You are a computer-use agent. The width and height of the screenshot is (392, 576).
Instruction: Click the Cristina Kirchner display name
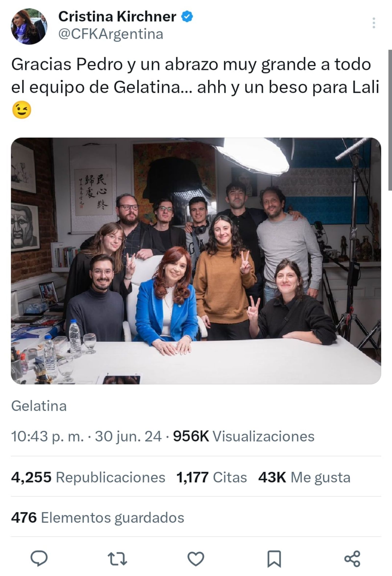coord(117,17)
